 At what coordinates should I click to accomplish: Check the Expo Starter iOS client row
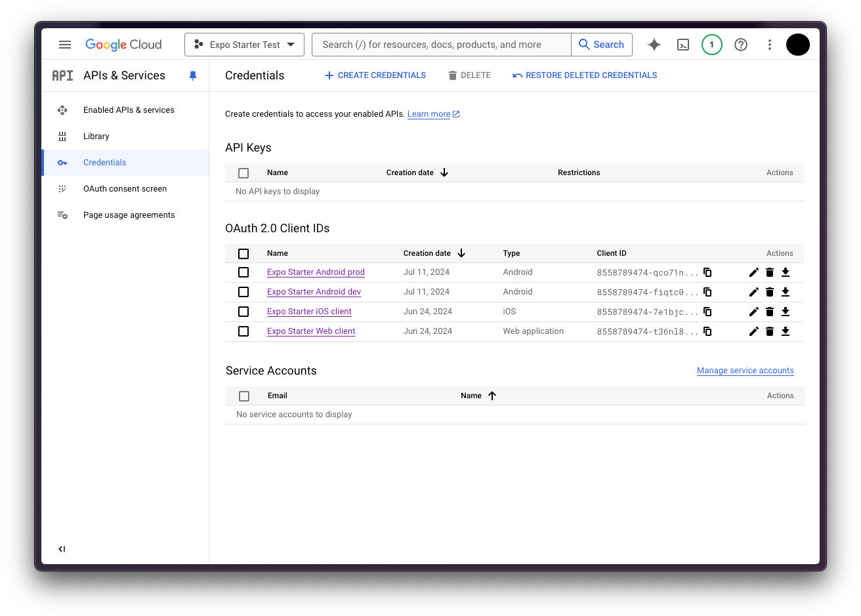coord(243,312)
